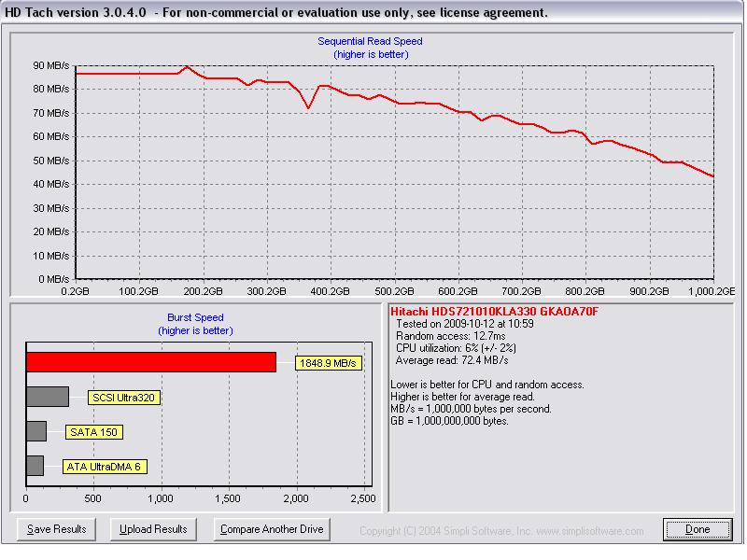Viewport: 747px width, 560px height.
Task: Select the CPU utilization 6% line
Action: 456,348
